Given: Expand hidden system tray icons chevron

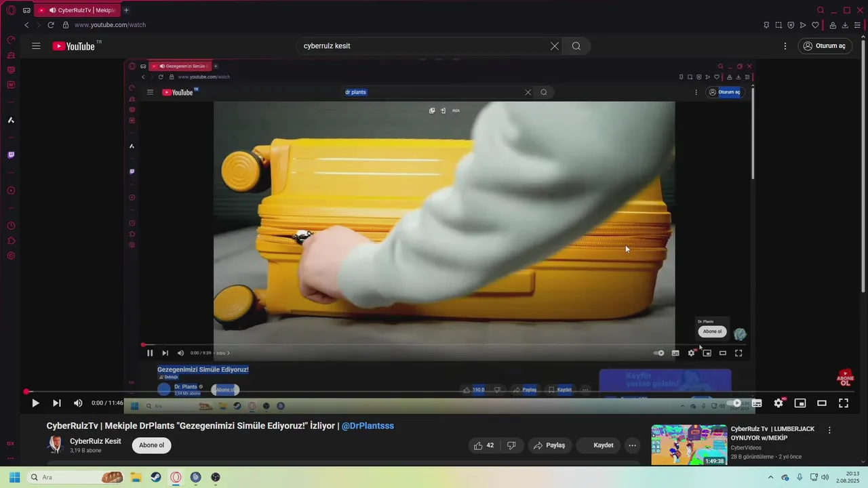Looking at the screenshot, I should coord(770,477).
